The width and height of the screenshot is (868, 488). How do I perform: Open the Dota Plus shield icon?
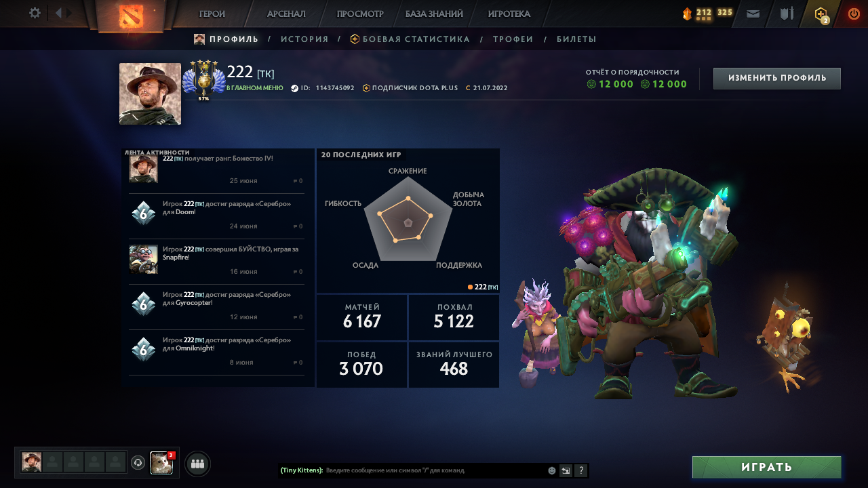[x=821, y=14]
